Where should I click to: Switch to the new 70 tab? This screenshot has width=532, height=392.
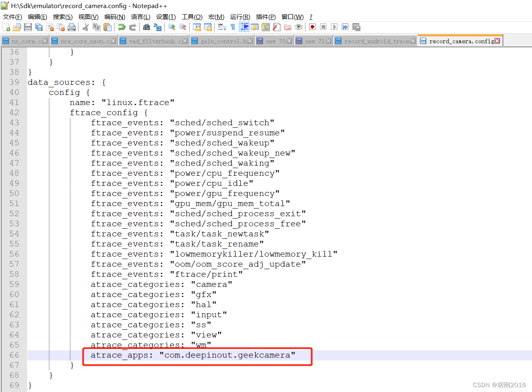[x=274, y=41]
